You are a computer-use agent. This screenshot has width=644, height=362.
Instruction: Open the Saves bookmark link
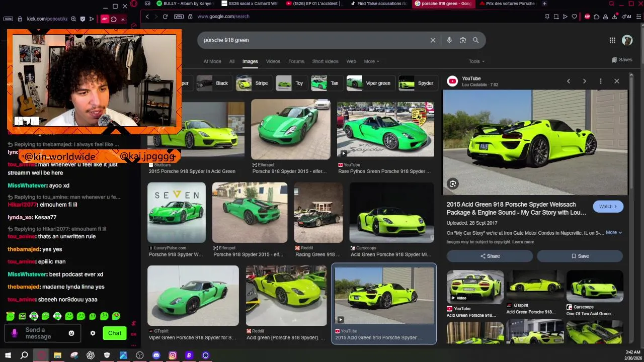pyautogui.click(x=622, y=60)
